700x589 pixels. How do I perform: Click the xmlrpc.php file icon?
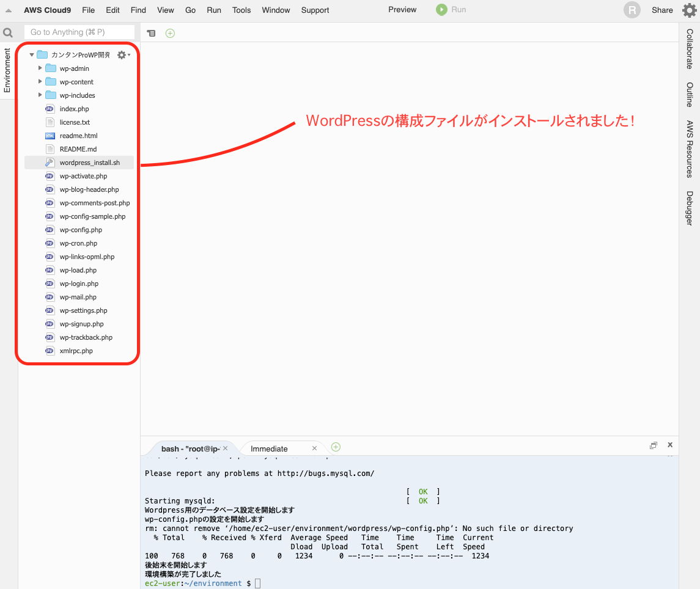pos(50,351)
